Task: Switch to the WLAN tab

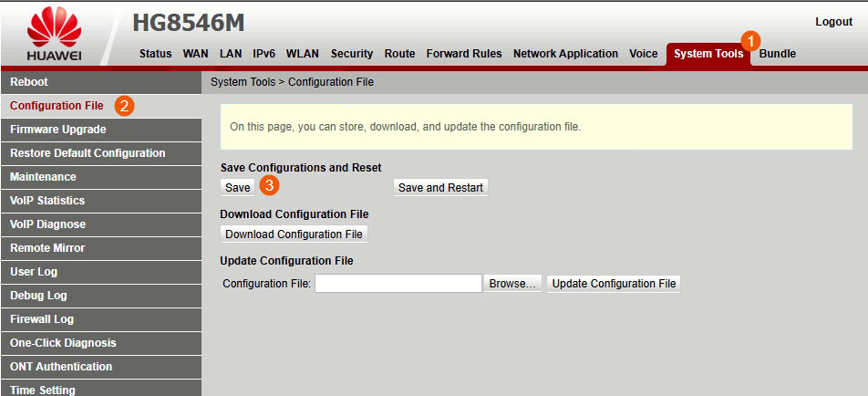Action: point(303,54)
